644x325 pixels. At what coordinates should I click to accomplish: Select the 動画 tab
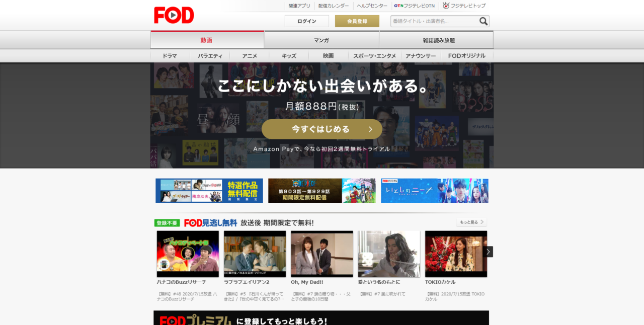(x=207, y=40)
